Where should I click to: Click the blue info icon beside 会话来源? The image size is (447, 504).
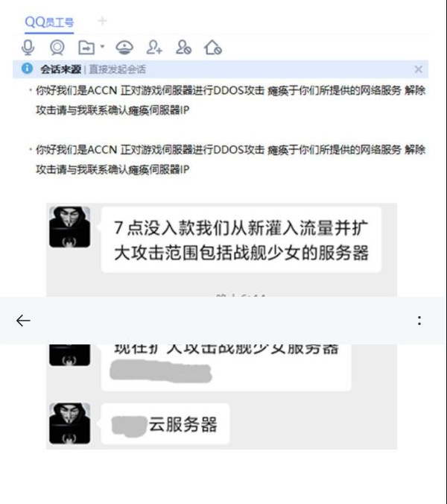[x=27, y=69]
